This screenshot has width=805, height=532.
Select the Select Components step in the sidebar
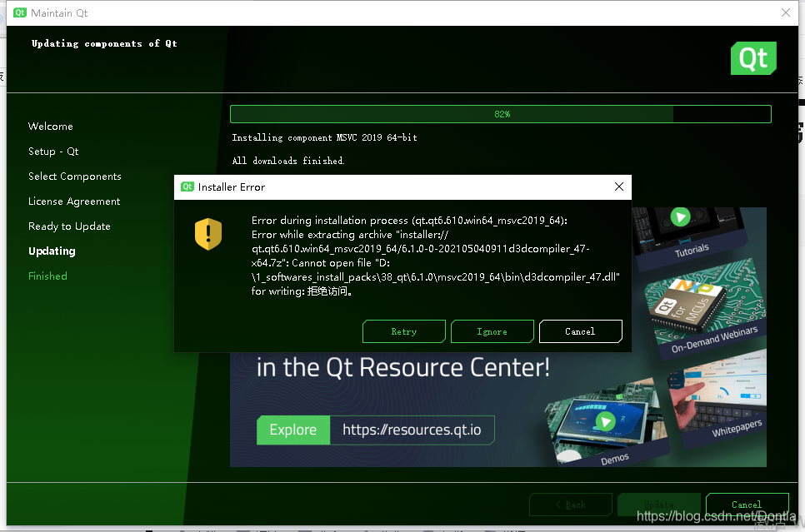point(74,176)
